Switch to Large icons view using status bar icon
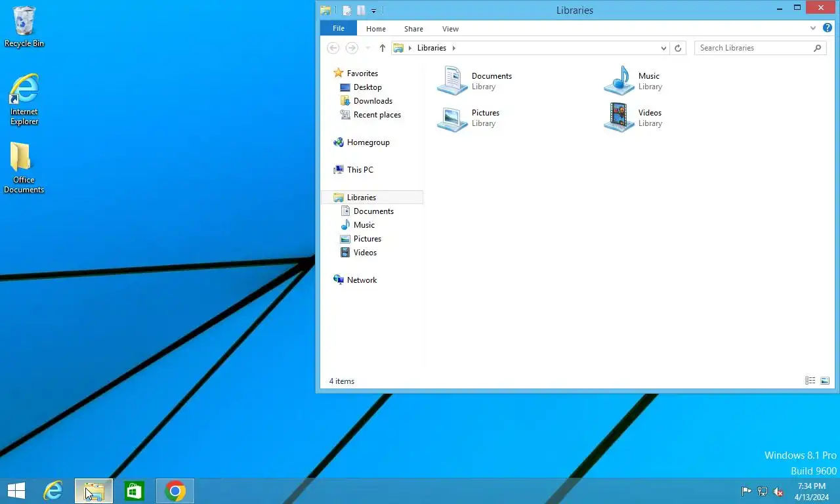Screen dimensions: 840x504 click(x=825, y=381)
